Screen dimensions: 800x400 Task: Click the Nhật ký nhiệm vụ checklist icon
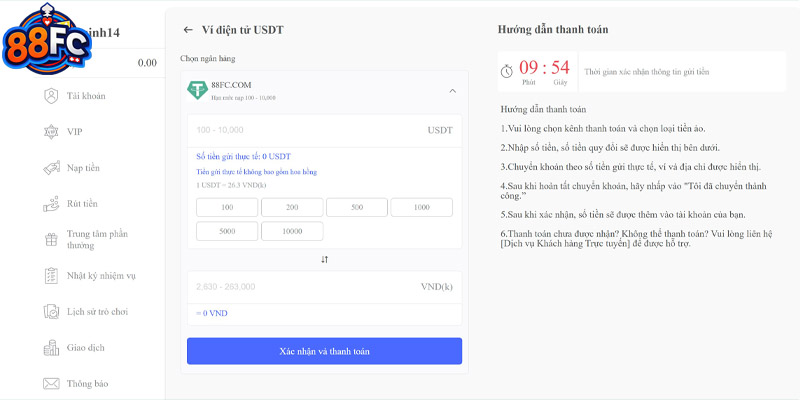point(51,276)
